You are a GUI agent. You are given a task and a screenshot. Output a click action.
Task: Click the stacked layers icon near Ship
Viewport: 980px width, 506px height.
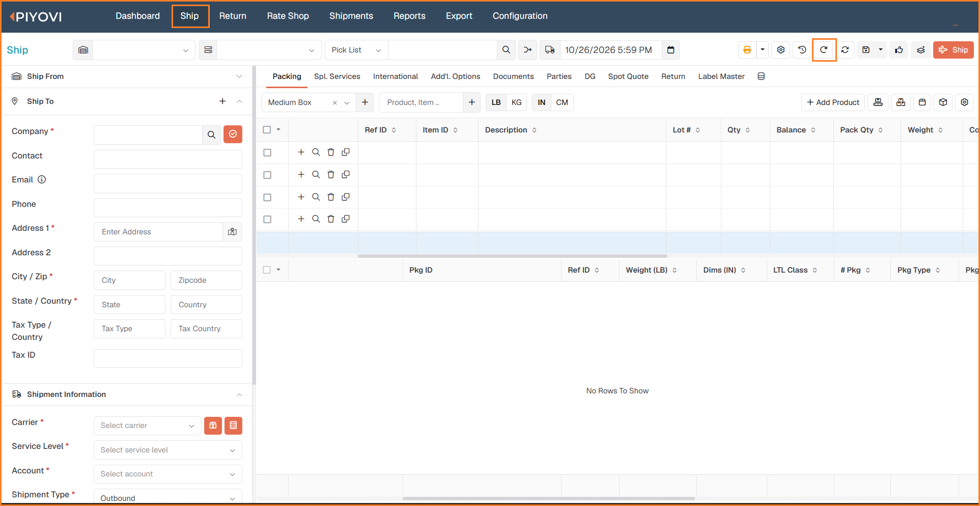(x=921, y=50)
